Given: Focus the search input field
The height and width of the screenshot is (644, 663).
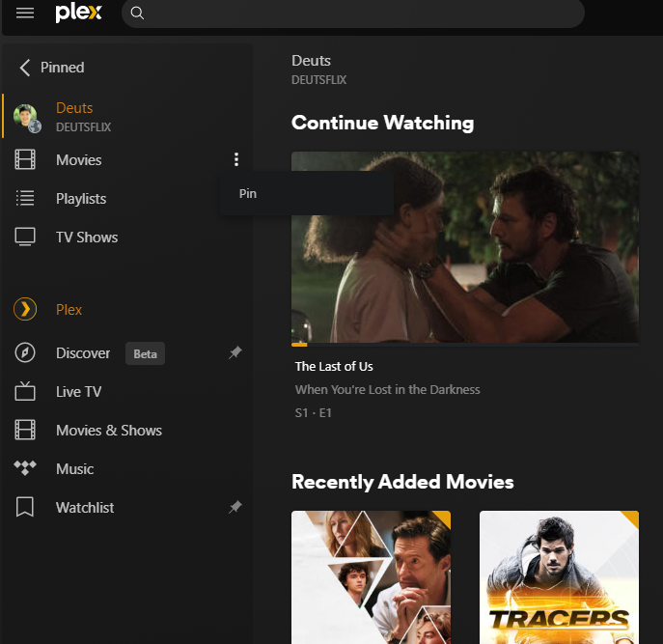Looking at the screenshot, I should 353,14.
